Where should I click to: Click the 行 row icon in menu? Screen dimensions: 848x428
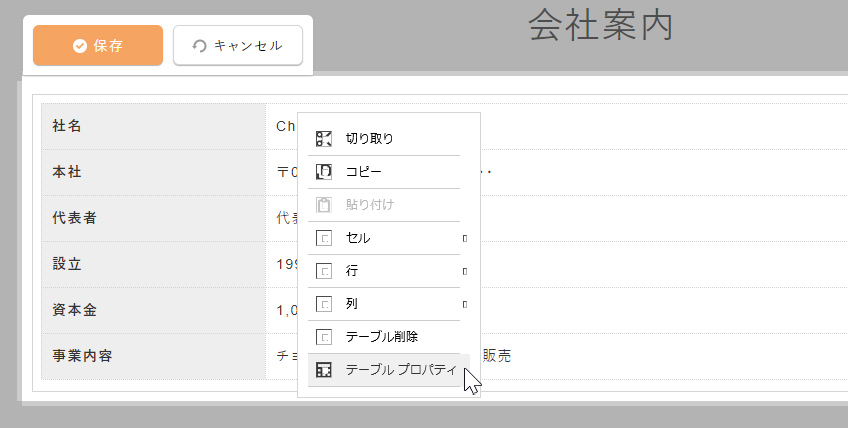pyautogui.click(x=323, y=271)
